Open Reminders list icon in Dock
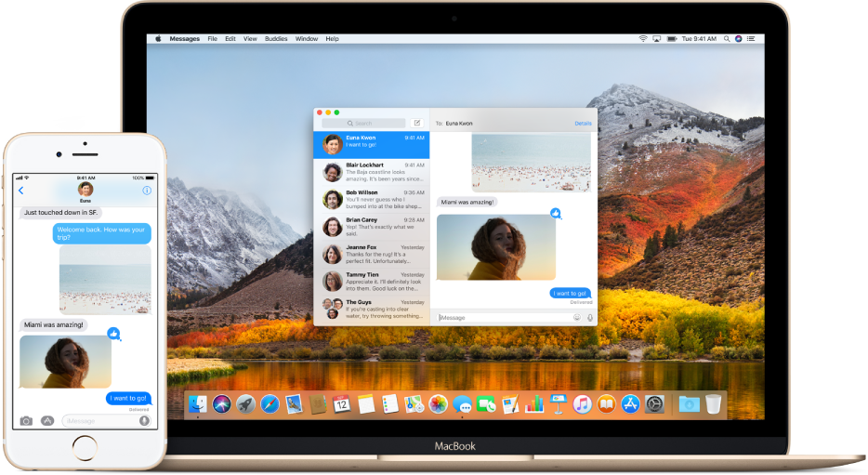The height and width of the screenshot is (475, 868). click(x=389, y=404)
